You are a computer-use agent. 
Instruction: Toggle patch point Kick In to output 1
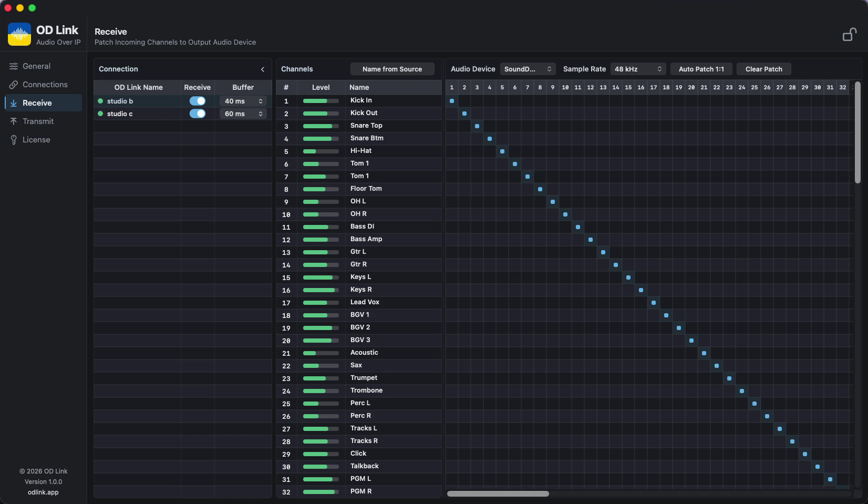(x=452, y=101)
